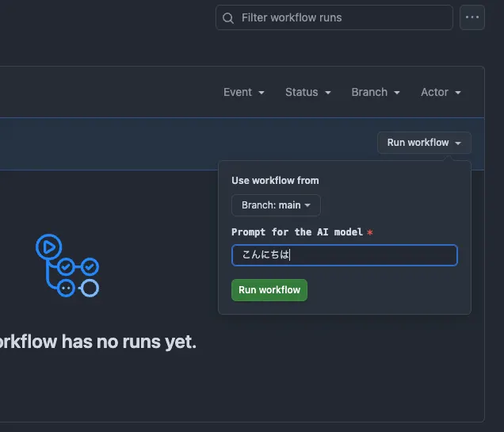The image size is (504, 432).
Task: Open the Actor filter dropdown
Action: [x=441, y=92]
